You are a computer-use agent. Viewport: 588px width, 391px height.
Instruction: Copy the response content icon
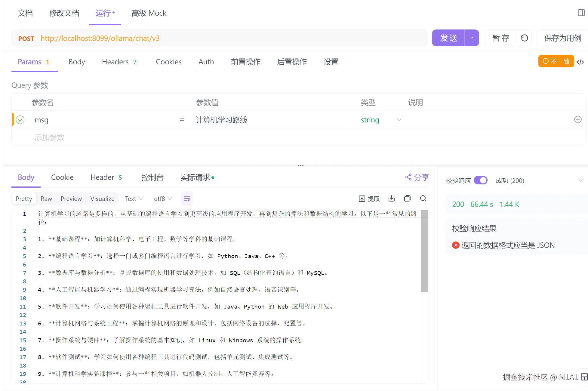click(407, 199)
